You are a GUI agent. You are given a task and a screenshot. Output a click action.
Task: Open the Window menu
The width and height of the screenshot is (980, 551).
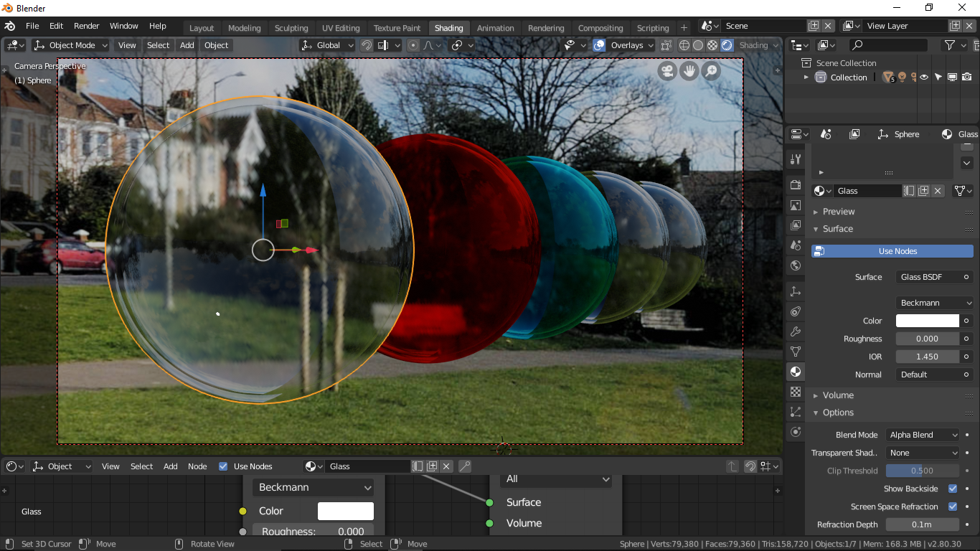pyautogui.click(x=124, y=26)
